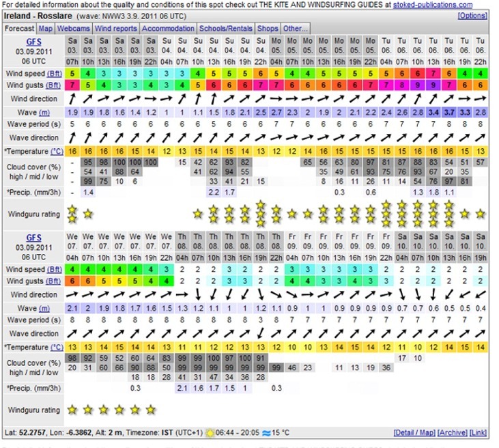This screenshot has height=448, width=499.
Task: Expand the Other... tab
Action: 296,29
